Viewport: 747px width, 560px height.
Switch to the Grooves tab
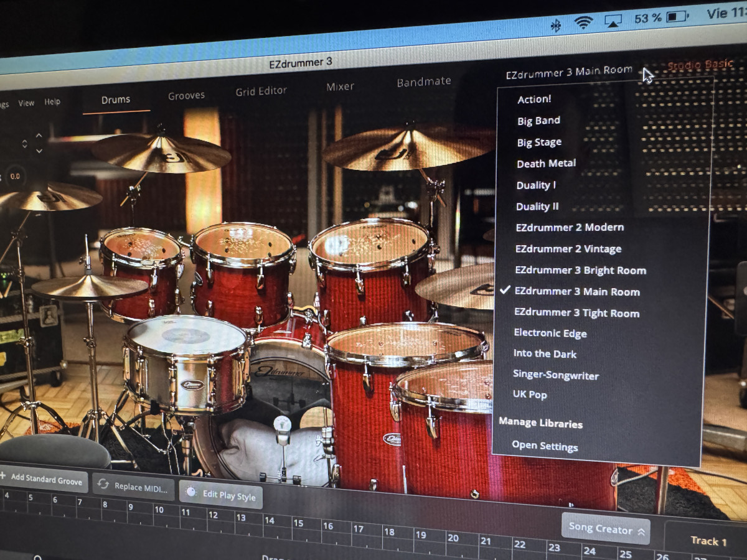[186, 96]
